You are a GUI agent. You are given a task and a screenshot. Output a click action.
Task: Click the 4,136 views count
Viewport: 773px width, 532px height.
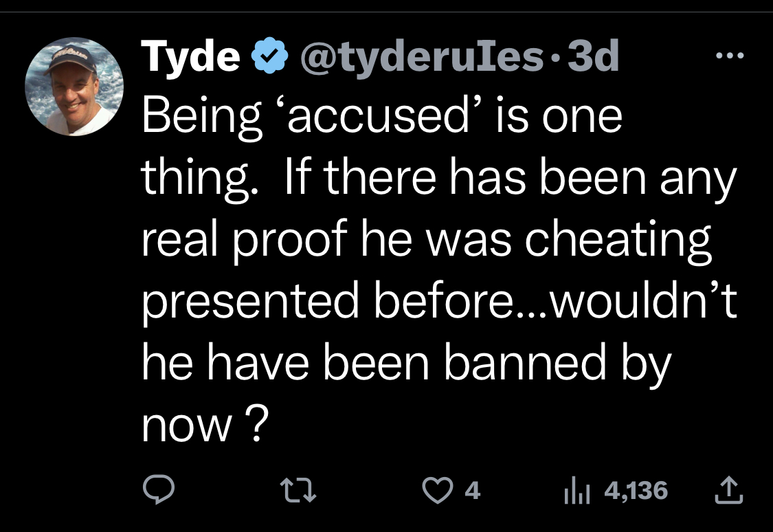point(636,491)
